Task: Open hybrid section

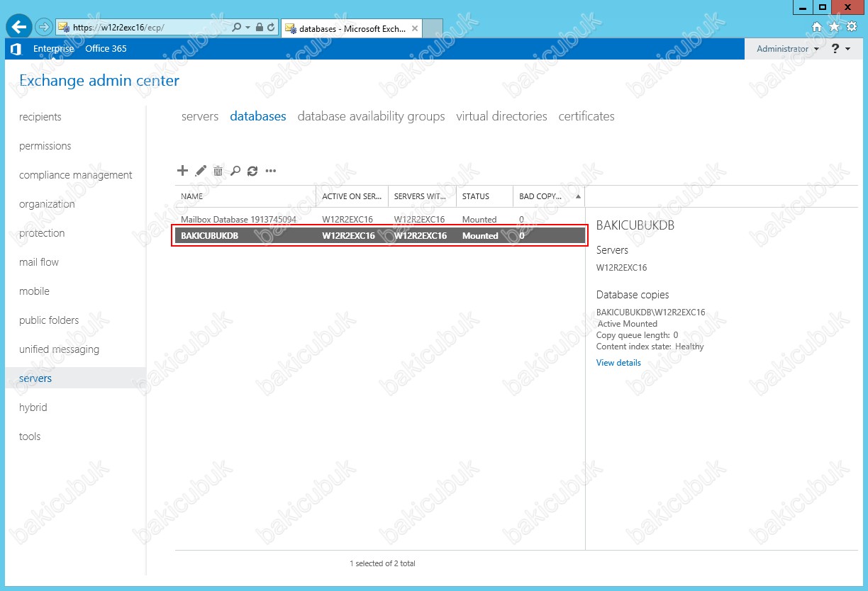Action: pyautogui.click(x=33, y=407)
